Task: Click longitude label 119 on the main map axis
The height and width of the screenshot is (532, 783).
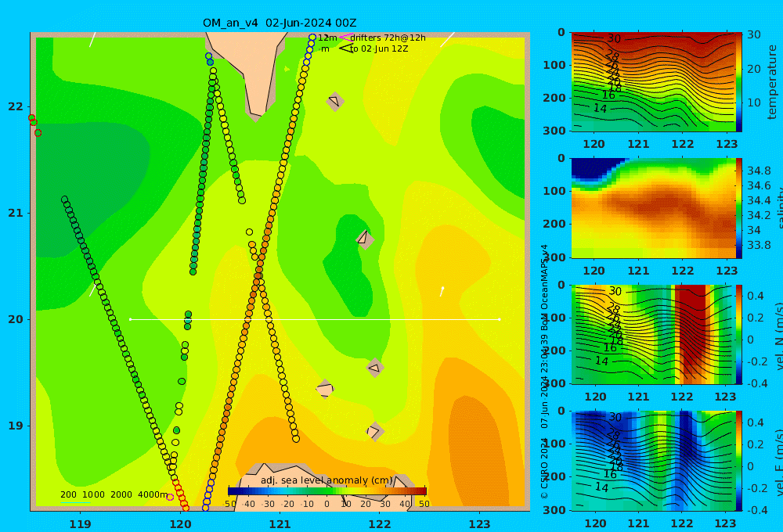Action: click(81, 524)
